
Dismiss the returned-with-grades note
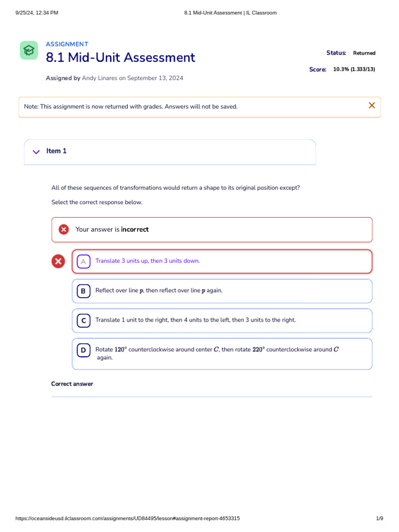pos(371,105)
